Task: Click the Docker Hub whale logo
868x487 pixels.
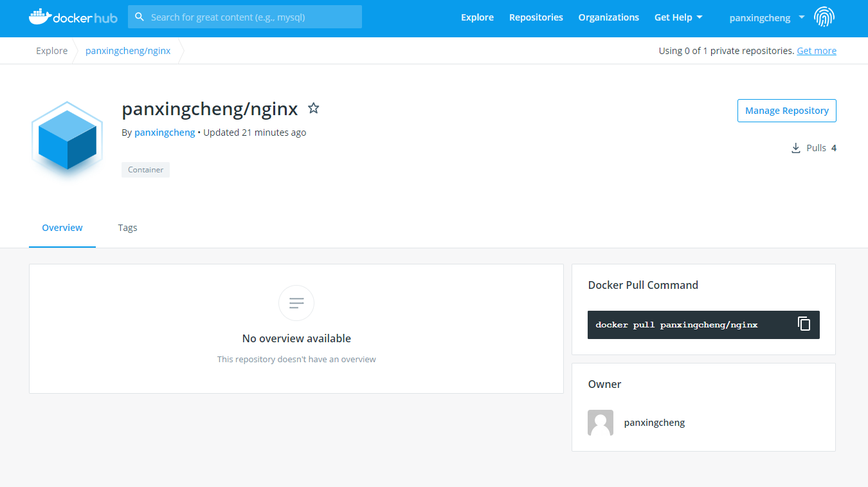Action: pyautogui.click(x=73, y=17)
